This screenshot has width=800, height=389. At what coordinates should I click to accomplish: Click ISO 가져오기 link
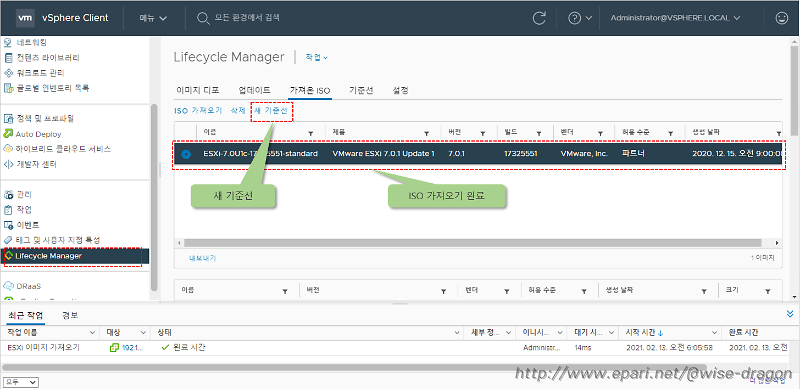click(198, 110)
